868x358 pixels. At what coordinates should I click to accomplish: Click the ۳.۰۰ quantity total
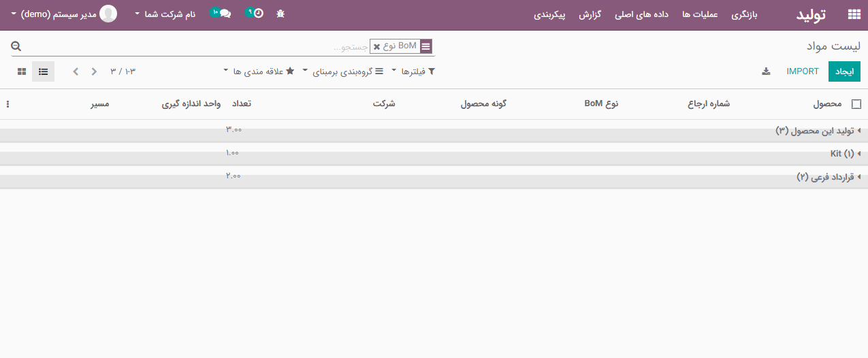234,129
